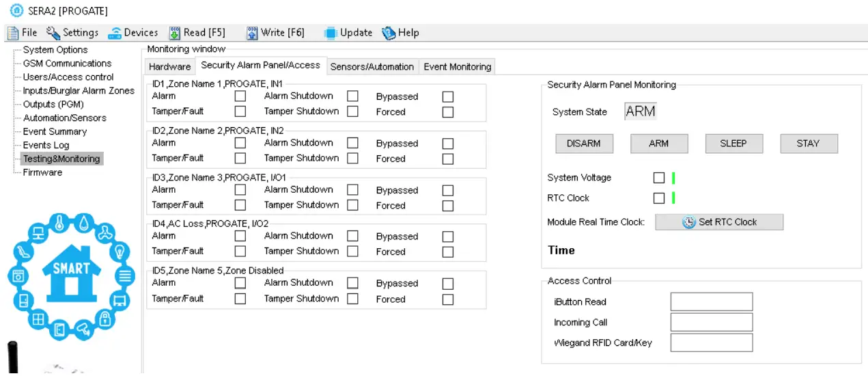Click the ARM button
The image size is (868, 376).
click(659, 144)
